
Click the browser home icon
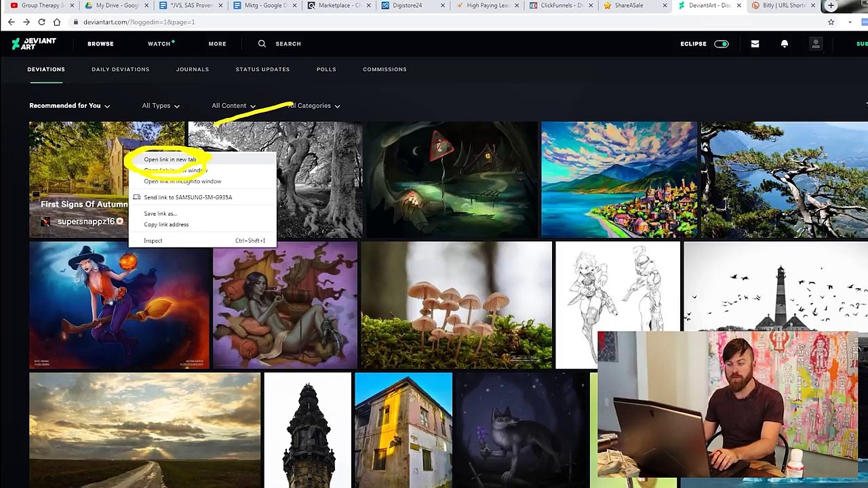point(57,22)
